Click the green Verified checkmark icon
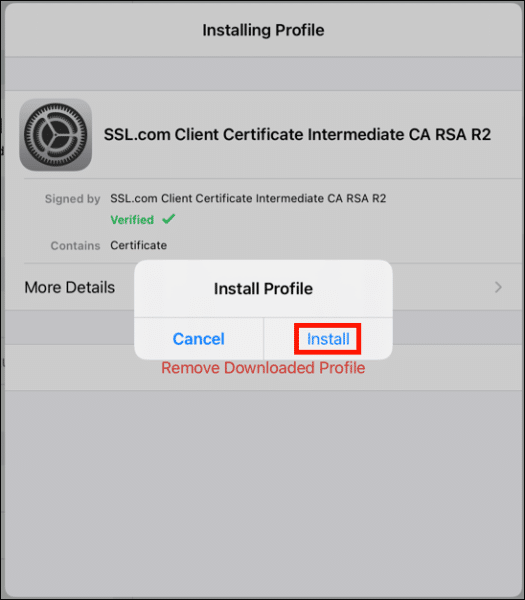This screenshot has width=525, height=600. point(168,219)
